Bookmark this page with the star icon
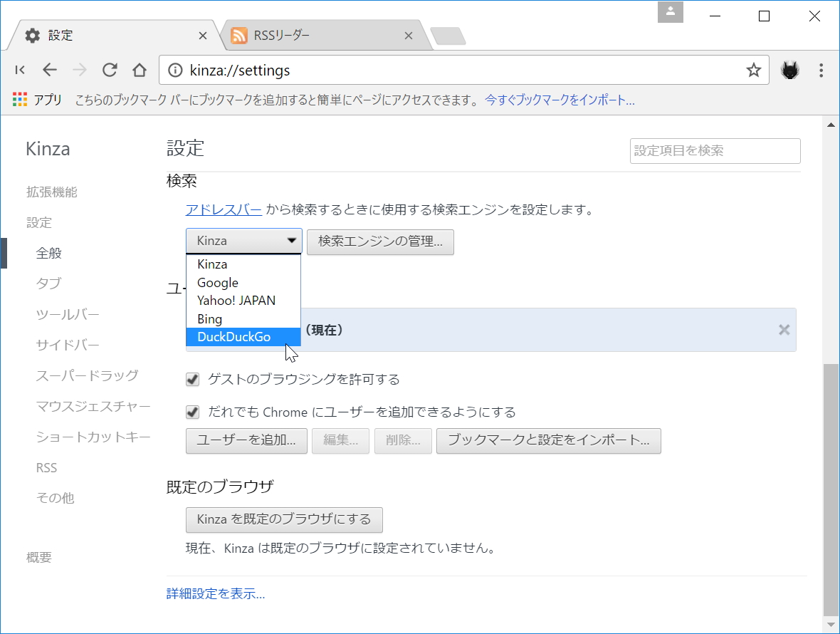Viewport: 840px width, 634px height. pos(752,70)
